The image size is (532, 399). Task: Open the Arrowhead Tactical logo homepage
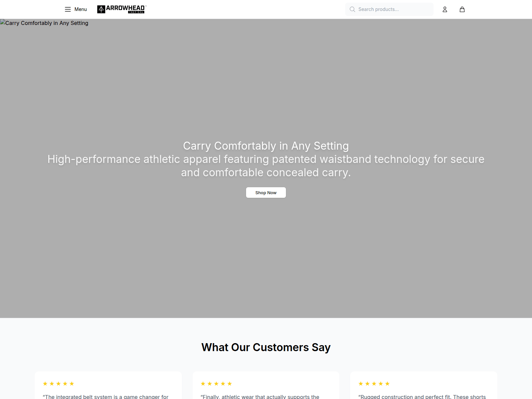click(x=122, y=9)
